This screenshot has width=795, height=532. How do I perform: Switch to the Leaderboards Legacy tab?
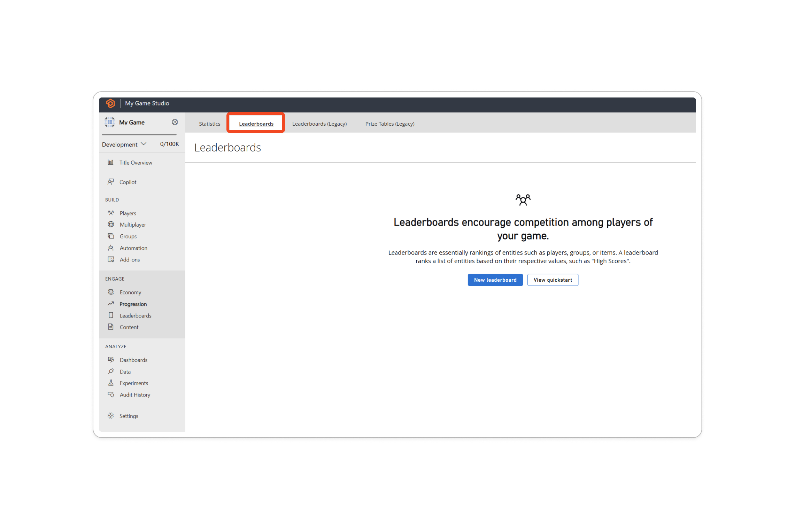[x=319, y=124]
